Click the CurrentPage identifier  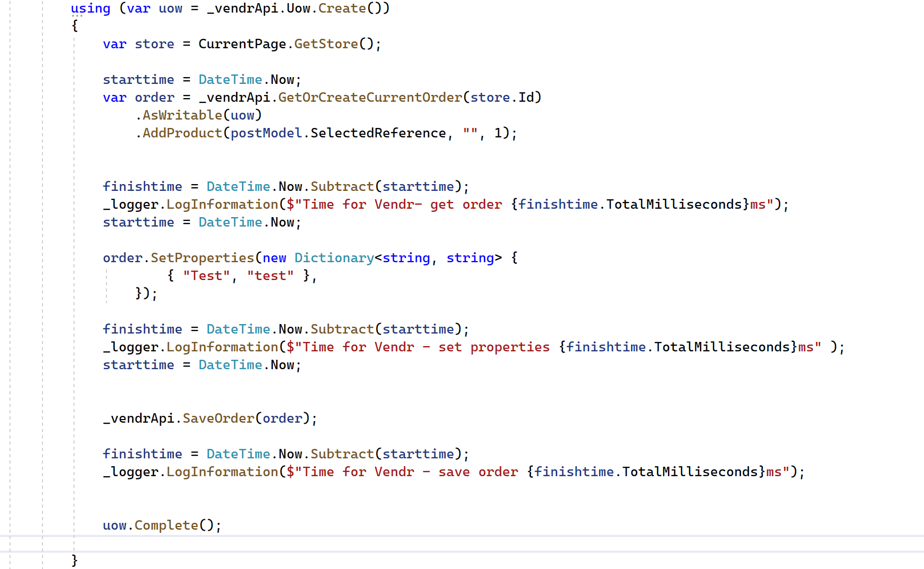242,44
